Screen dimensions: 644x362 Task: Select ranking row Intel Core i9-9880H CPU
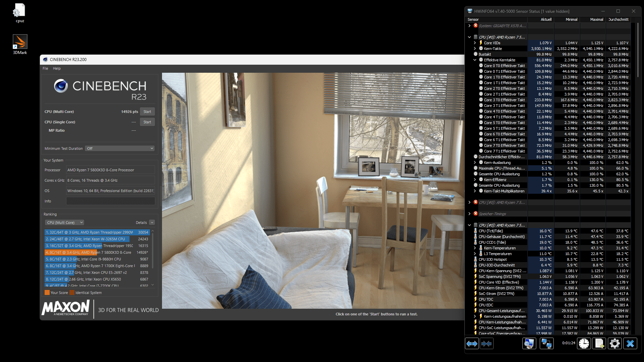pyautogui.click(x=97, y=259)
